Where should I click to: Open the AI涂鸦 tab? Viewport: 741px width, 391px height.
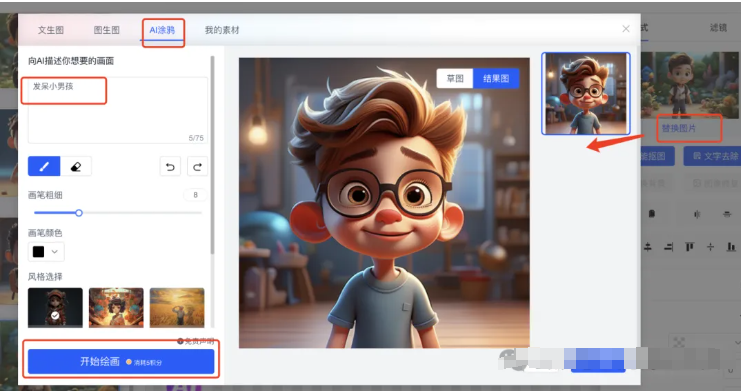point(162,30)
